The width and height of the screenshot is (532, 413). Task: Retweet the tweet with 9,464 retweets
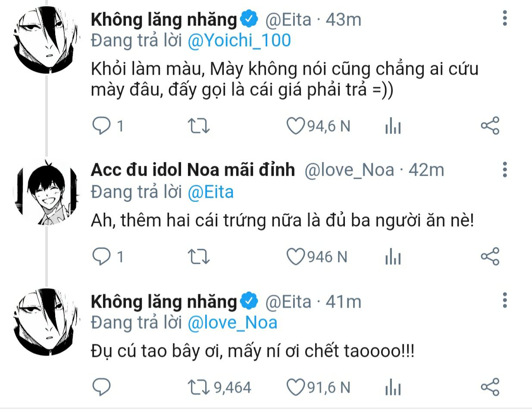pyautogui.click(x=199, y=387)
